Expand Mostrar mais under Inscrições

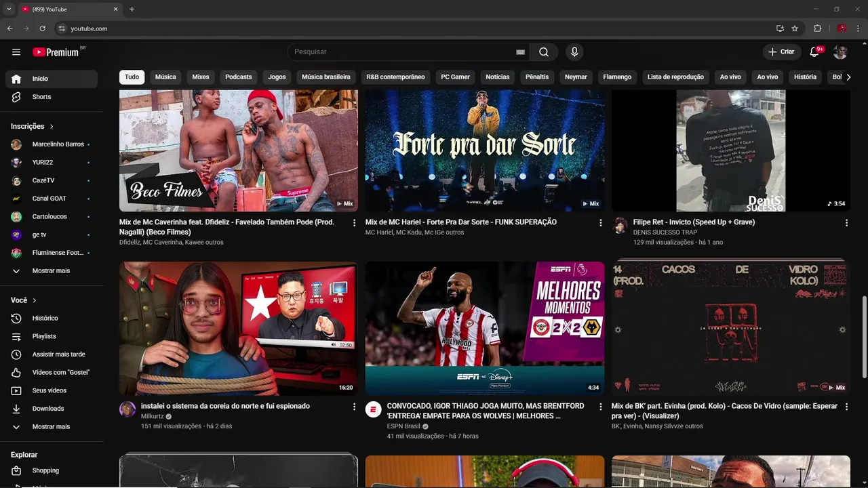tap(52, 271)
